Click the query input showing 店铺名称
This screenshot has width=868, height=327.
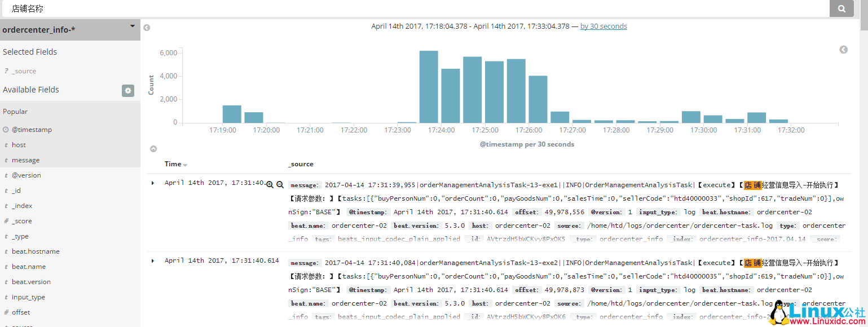(x=226, y=8)
